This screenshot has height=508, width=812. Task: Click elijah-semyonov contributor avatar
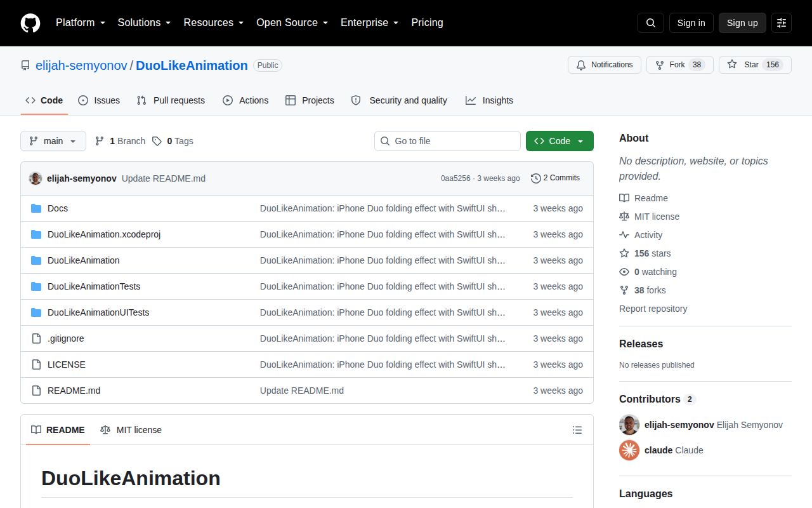coord(629,425)
